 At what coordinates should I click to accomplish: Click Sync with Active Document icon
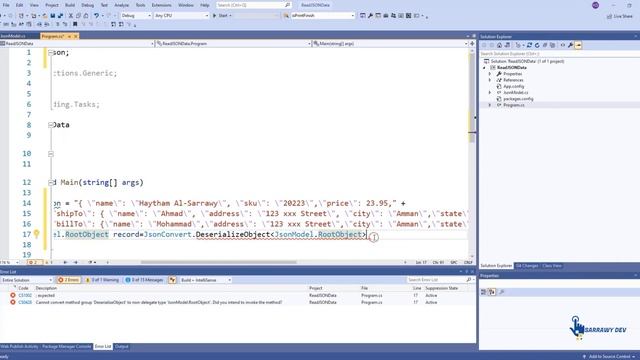529,45
